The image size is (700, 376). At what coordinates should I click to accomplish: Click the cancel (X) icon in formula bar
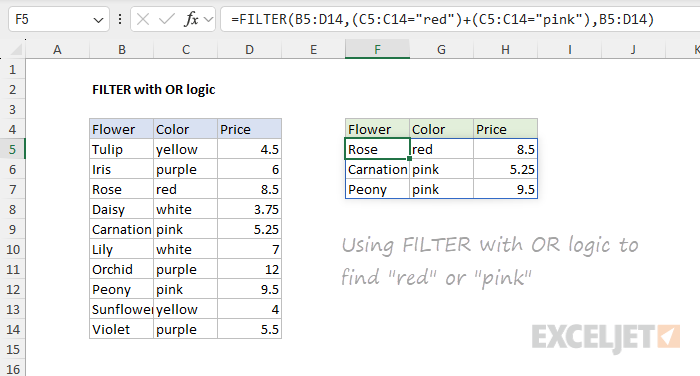[143, 19]
